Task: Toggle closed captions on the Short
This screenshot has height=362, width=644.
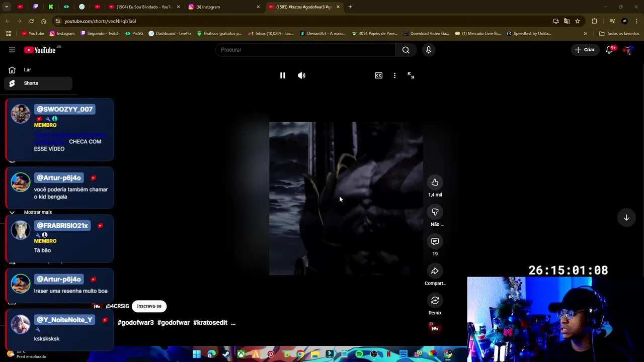Action: [378, 75]
